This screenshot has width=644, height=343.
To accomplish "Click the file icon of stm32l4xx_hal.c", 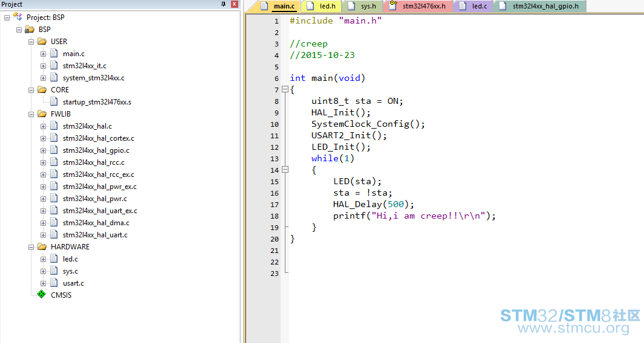I will [54, 126].
